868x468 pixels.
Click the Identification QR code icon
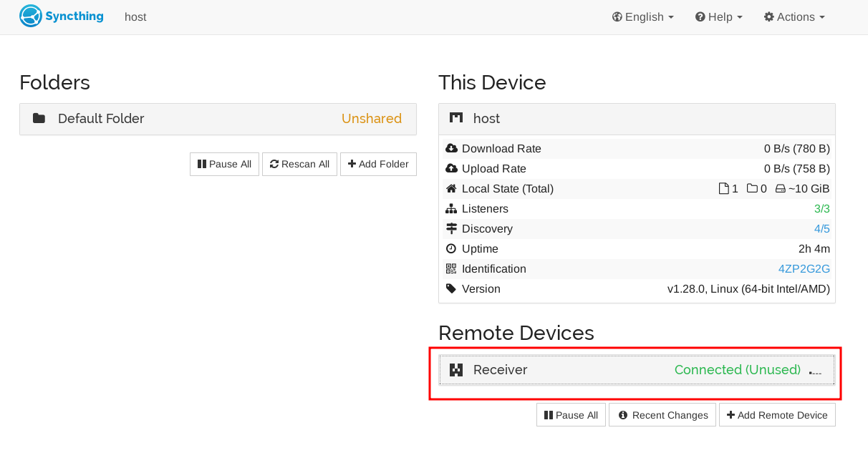click(x=451, y=269)
